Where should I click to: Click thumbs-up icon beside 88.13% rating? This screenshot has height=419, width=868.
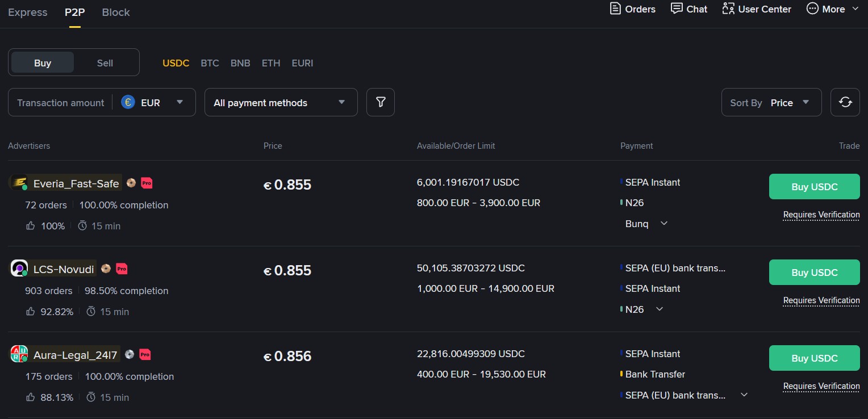coord(31,397)
